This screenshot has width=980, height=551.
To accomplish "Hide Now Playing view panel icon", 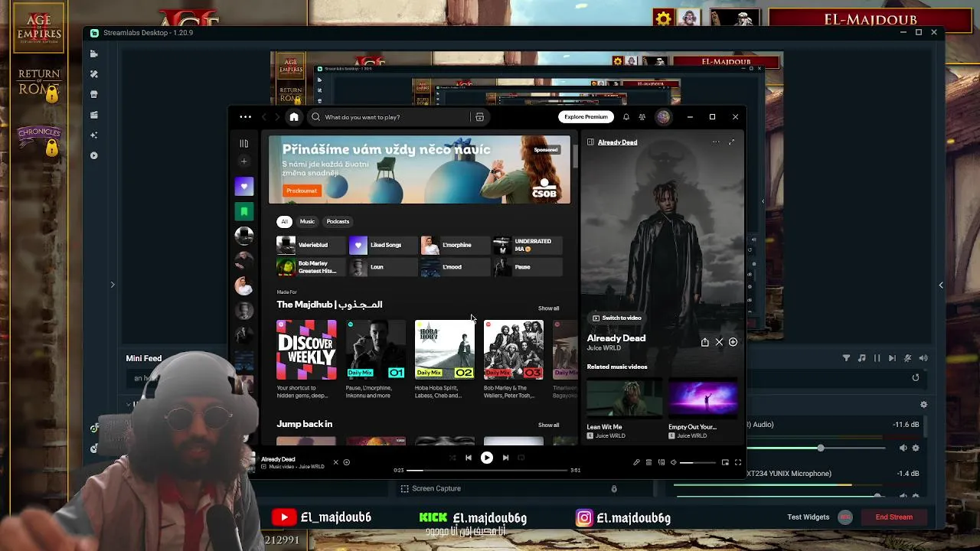I will point(590,142).
